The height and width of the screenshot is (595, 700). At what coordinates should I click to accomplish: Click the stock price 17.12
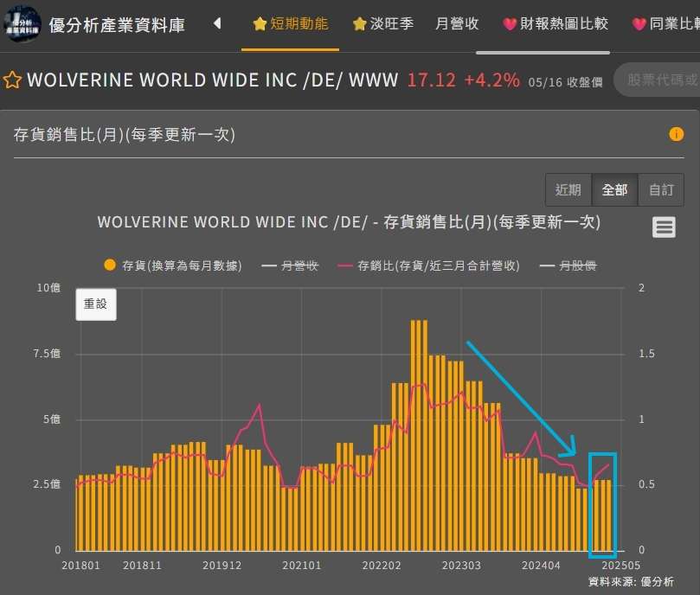(431, 80)
